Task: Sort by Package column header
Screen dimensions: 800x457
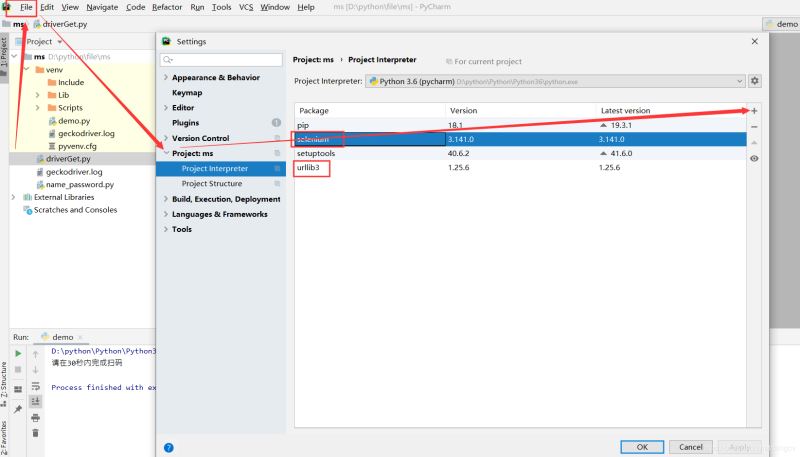Action: tap(370, 111)
